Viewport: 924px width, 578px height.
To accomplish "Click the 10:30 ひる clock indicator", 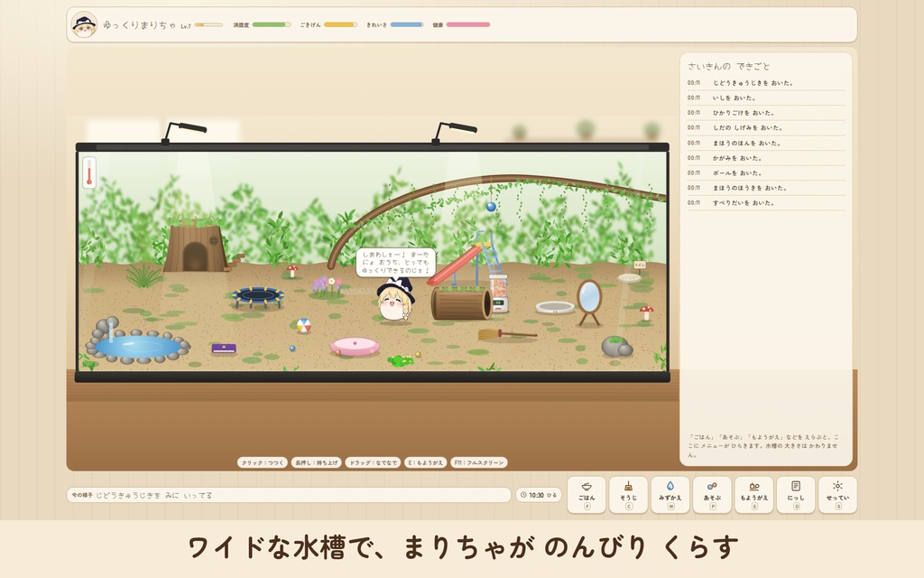I will point(539,495).
